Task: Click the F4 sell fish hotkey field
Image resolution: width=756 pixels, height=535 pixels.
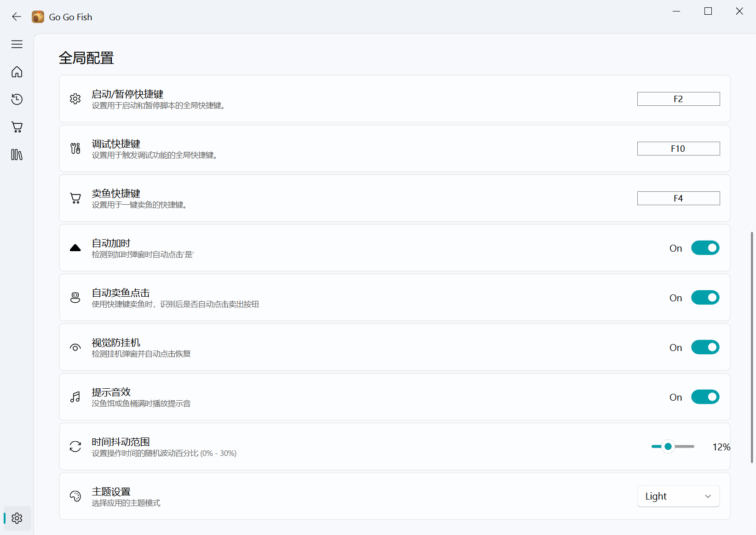Action: tap(678, 198)
